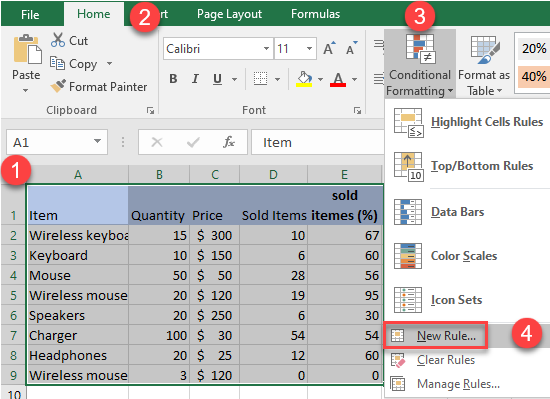Expand the borders dropdown arrow

[277, 79]
